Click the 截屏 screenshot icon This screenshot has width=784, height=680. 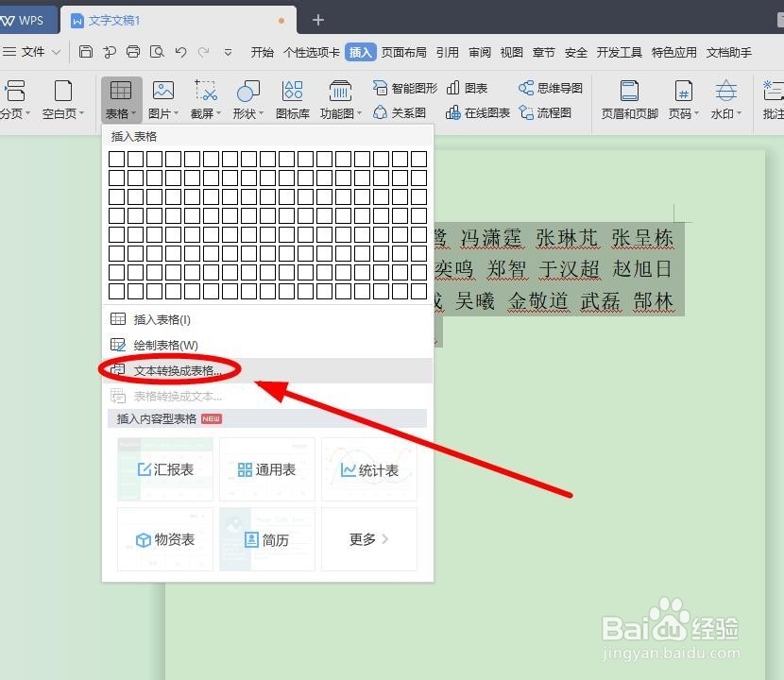click(206, 91)
